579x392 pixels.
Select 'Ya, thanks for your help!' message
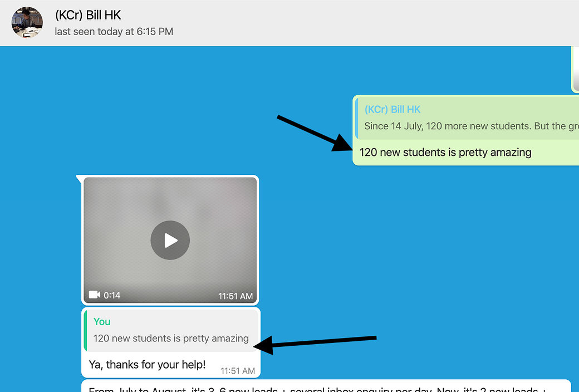click(x=147, y=365)
